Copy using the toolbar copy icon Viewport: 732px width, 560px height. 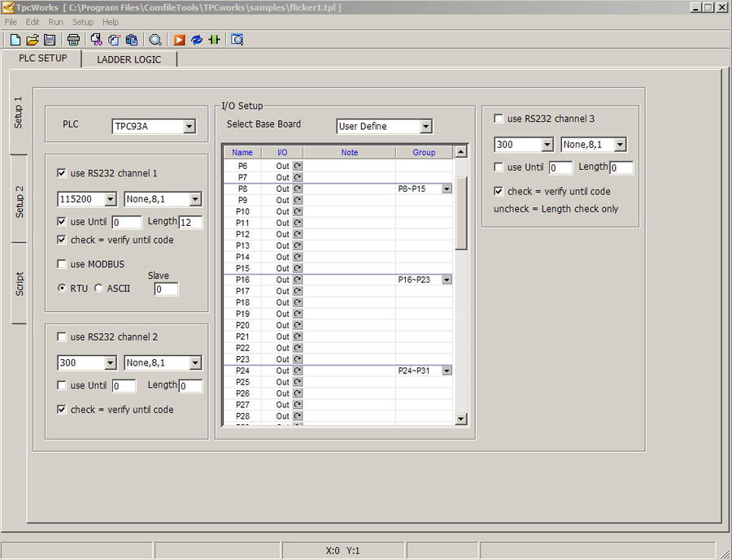115,40
